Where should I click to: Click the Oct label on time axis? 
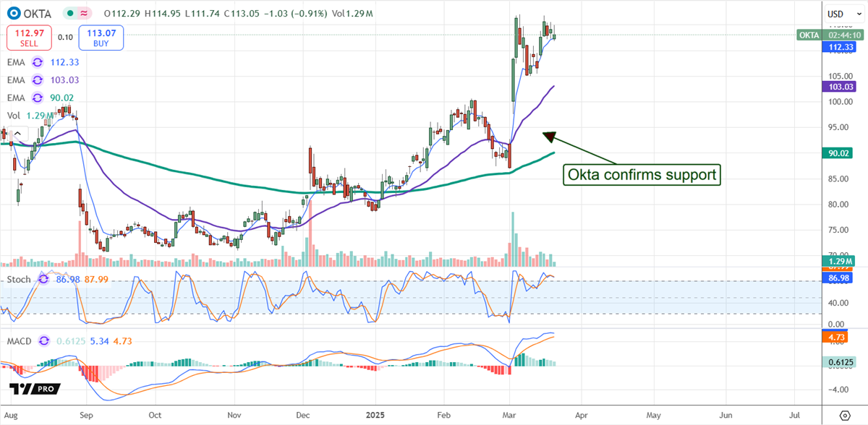coord(155,416)
